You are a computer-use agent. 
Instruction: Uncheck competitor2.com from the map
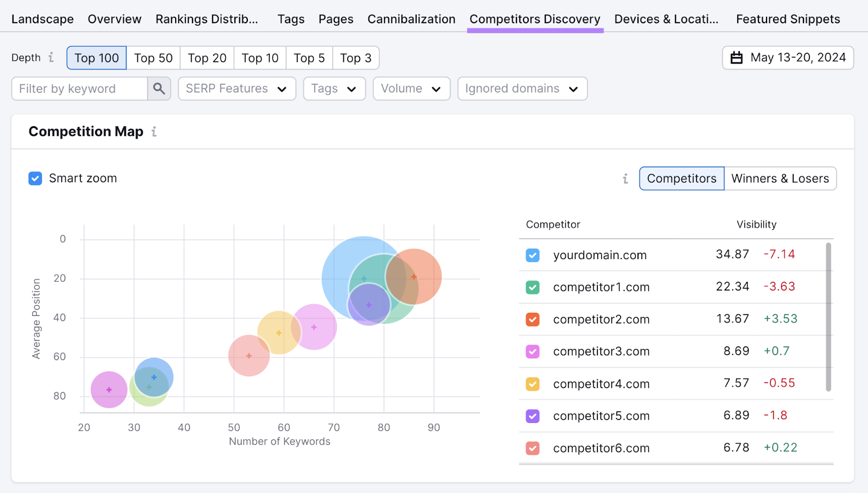(532, 319)
